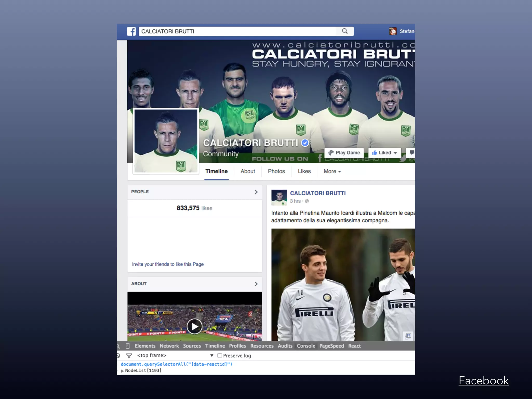Open the DevTools Network tab
532x399 pixels.
click(169, 346)
